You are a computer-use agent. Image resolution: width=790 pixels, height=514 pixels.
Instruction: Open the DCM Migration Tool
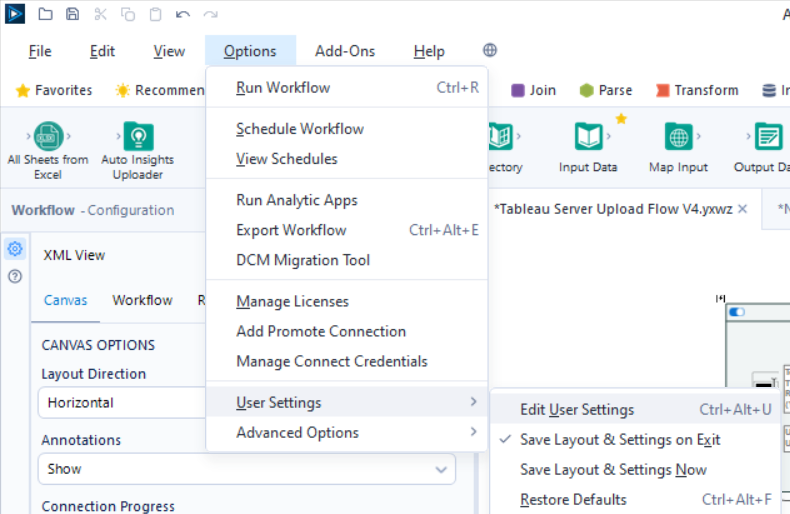click(347, 260)
